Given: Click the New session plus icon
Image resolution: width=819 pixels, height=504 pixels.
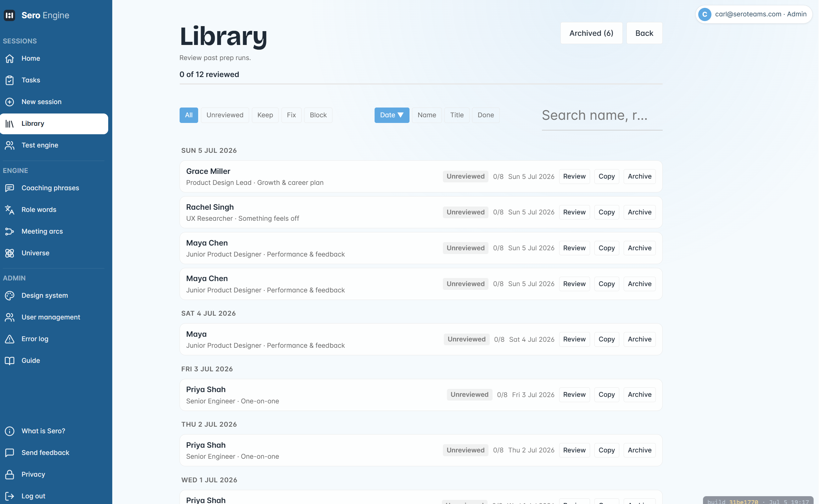Looking at the screenshot, I should click(x=10, y=102).
